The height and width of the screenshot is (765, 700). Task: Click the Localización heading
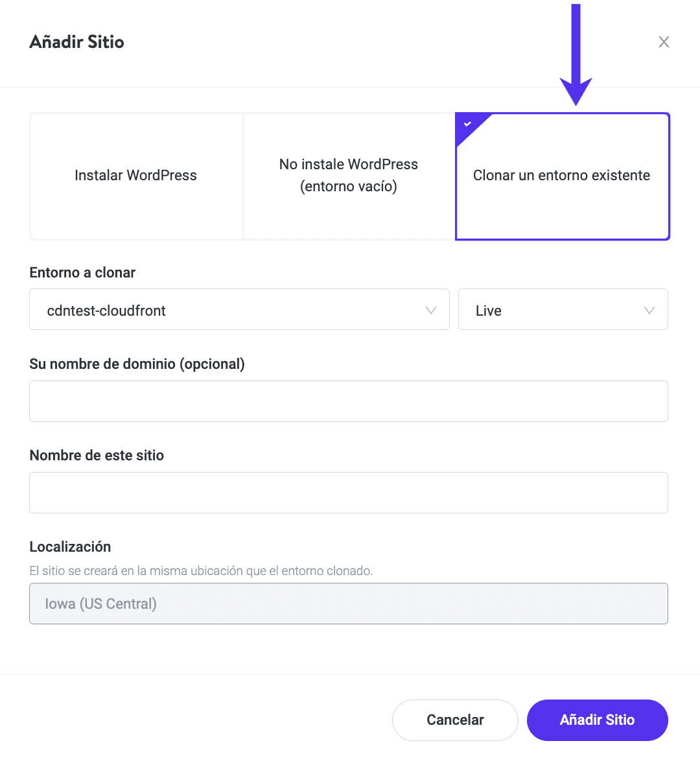70,547
